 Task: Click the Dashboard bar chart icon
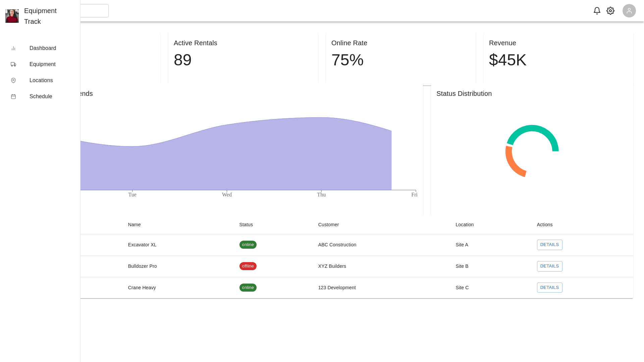coord(13,48)
